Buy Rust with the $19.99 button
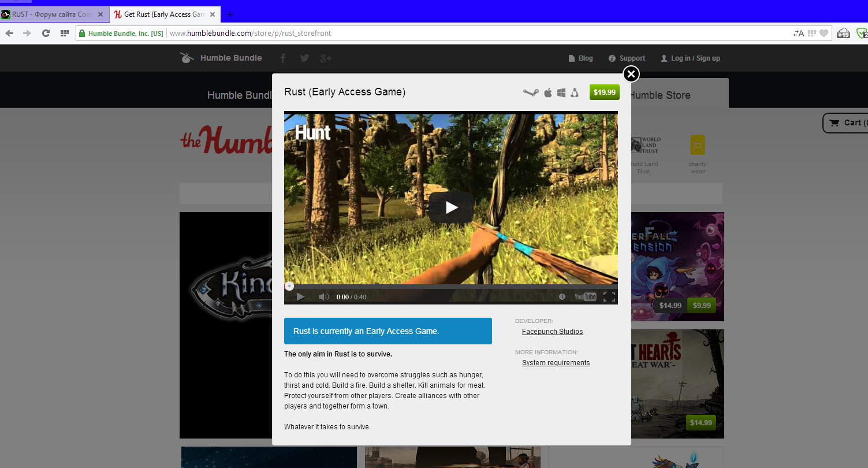 coord(604,92)
